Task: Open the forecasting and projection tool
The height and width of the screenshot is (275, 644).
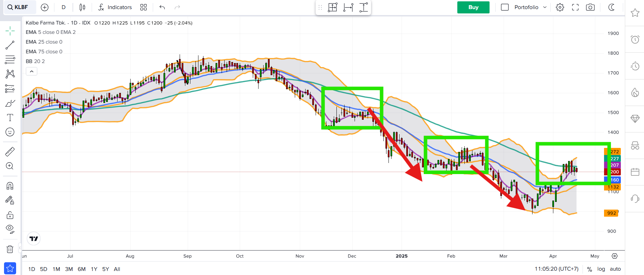Action: pos(10,89)
